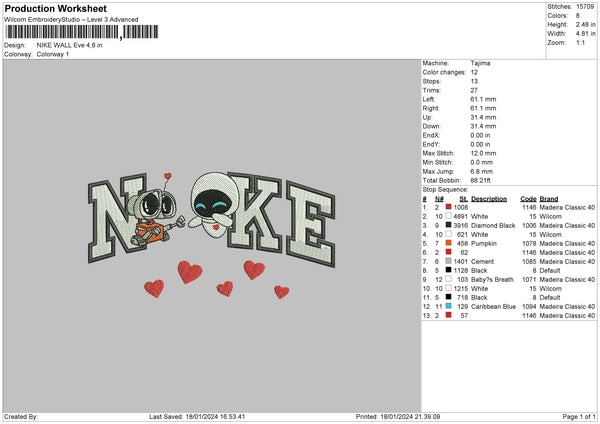The width and height of the screenshot is (600, 424).
Task: Click the 'Diamond Black' description text
Action: point(493,225)
